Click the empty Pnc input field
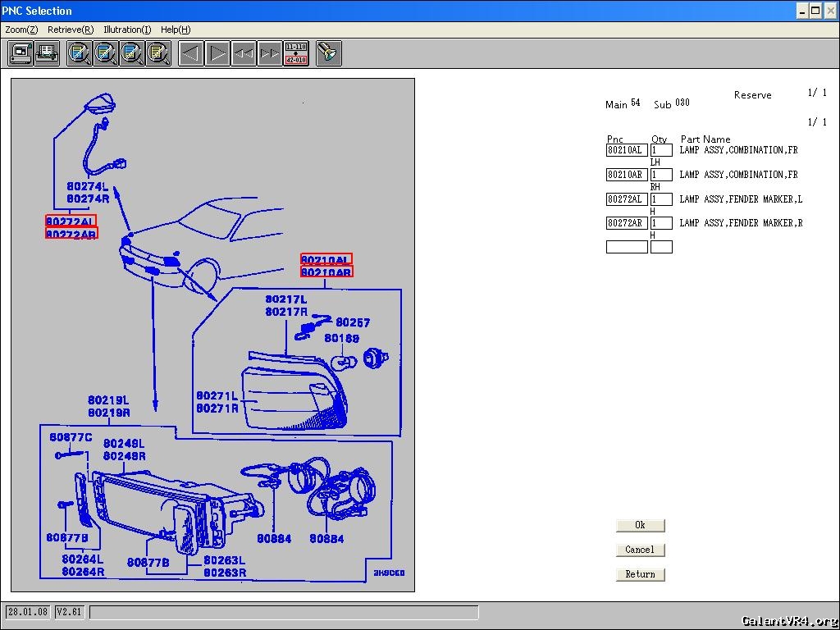Viewport: 840px width, 630px height. coord(627,247)
